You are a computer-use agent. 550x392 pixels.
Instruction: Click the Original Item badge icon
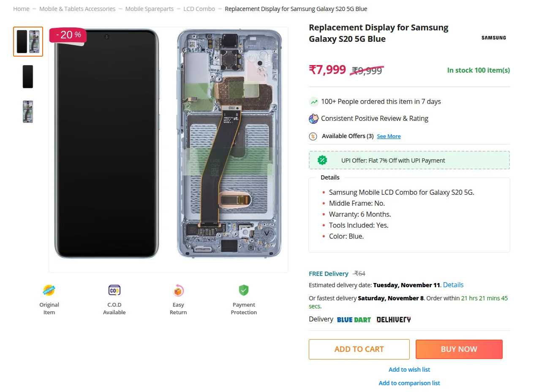point(49,290)
